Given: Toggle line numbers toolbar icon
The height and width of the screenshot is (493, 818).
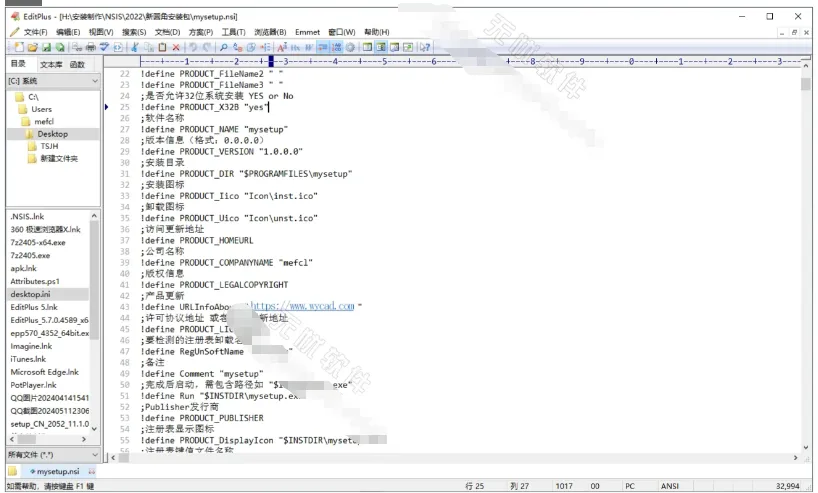Looking at the screenshot, I should click(x=336, y=47).
